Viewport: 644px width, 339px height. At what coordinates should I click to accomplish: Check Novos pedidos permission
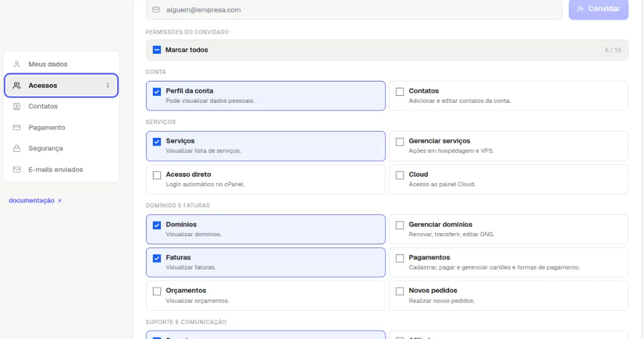400,291
